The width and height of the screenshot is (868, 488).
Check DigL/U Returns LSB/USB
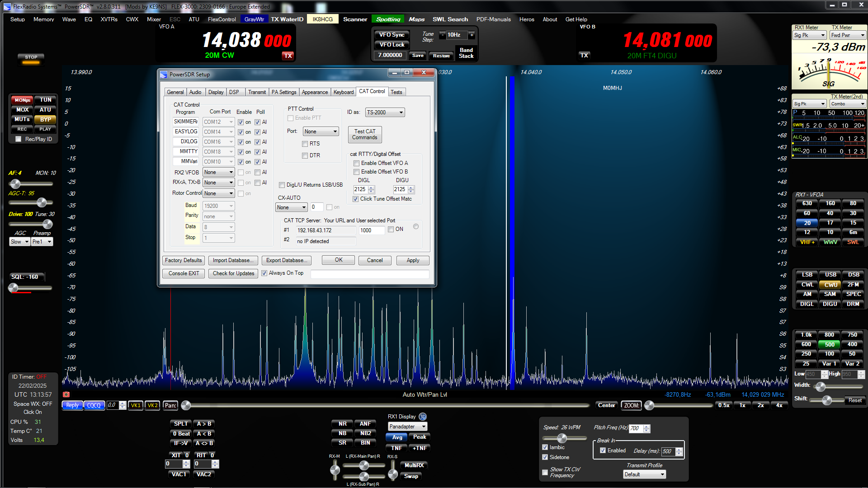click(x=282, y=185)
